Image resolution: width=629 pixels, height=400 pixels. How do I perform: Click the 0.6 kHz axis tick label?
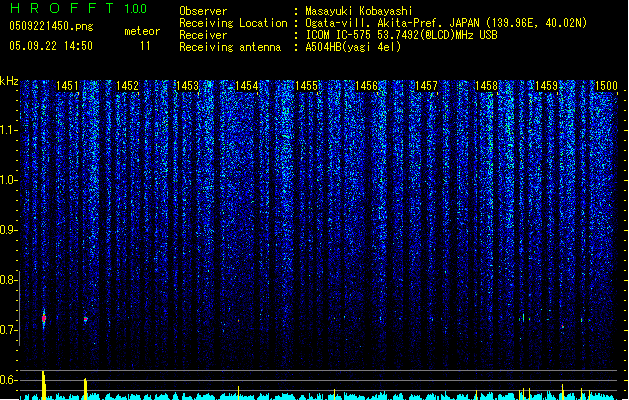click(x=9, y=380)
